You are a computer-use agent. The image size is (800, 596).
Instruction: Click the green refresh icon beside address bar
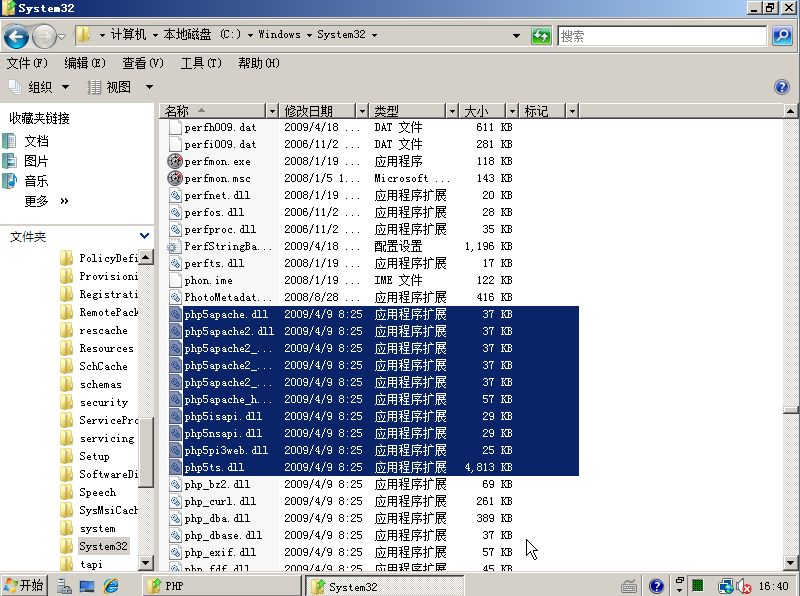coord(541,36)
